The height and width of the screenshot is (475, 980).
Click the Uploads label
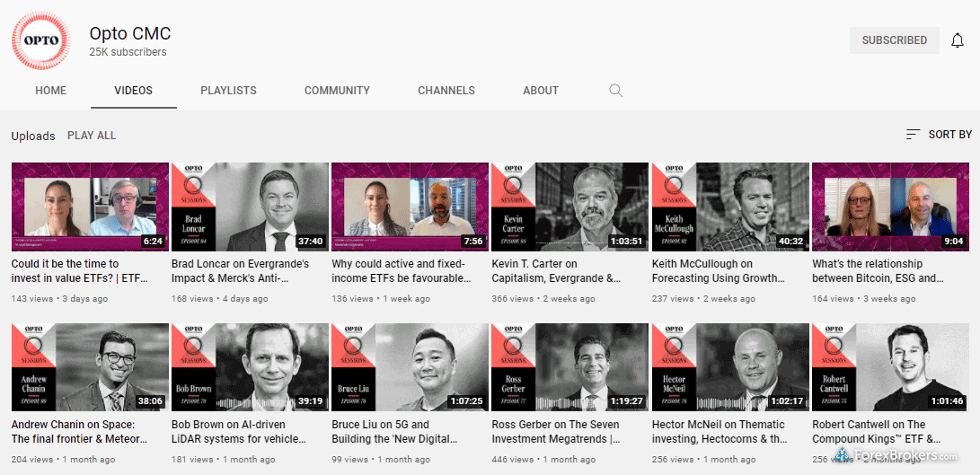tap(33, 136)
